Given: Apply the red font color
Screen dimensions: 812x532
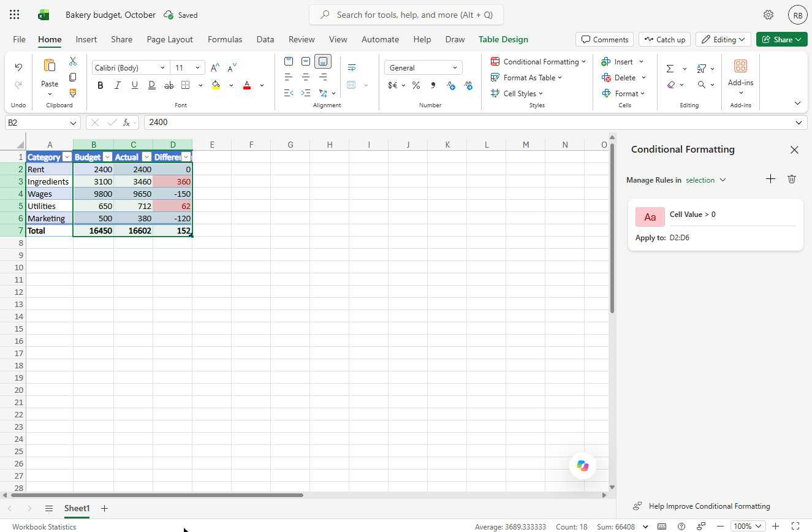Looking at the screenshot, I should [247, 85].
